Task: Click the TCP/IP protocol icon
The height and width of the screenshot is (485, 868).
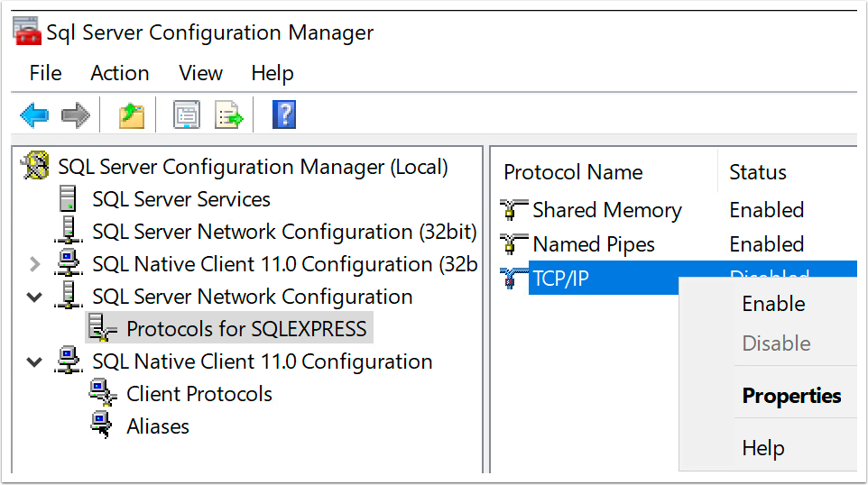Action: [x=513, y=278]
